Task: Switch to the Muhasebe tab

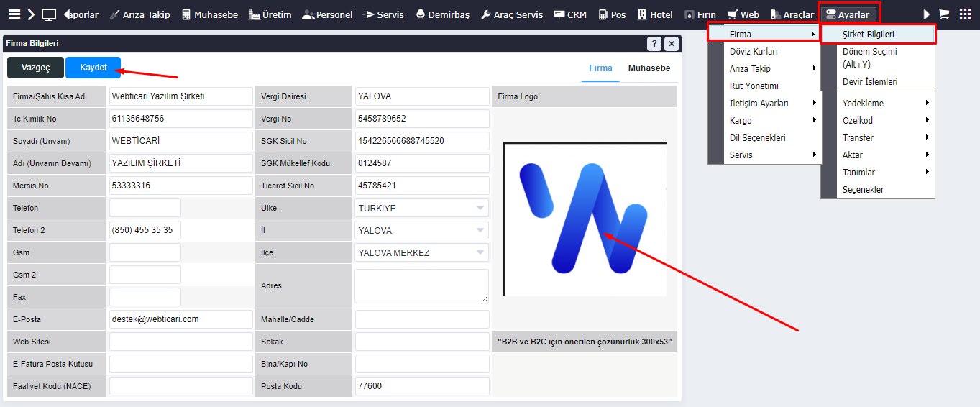Action: tap(649, 68)
